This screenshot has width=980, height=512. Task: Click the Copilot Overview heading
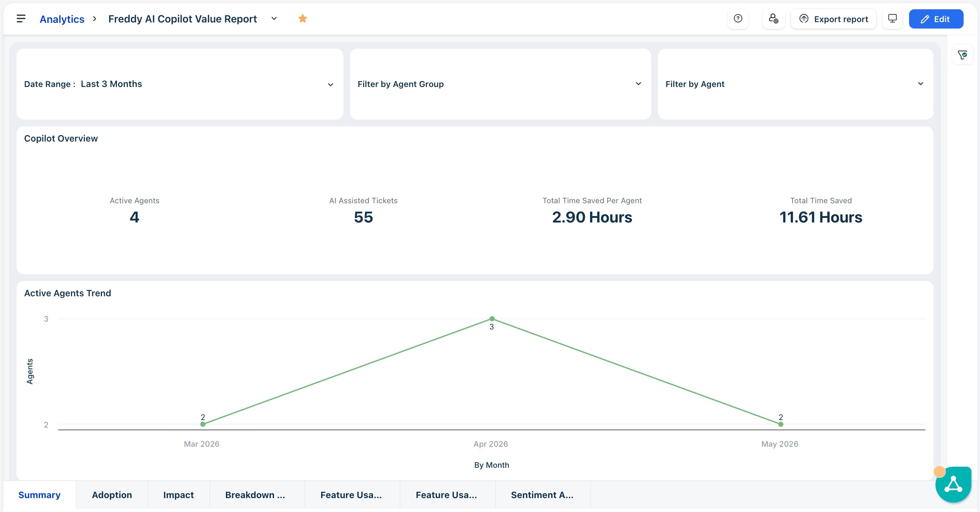[x=61, y=139]
